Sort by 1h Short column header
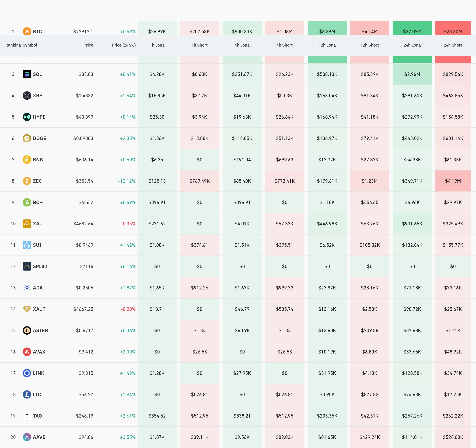 [x=199, y=45]
